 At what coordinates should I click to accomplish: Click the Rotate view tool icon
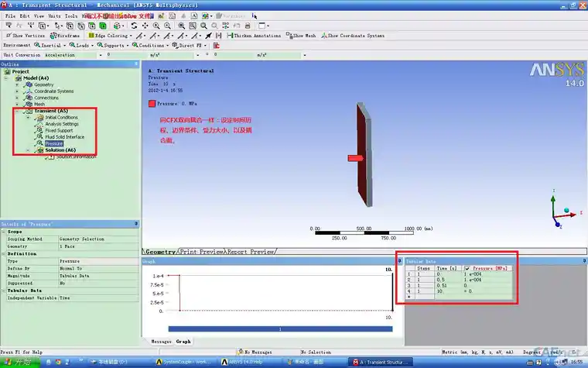coord(134,26)
